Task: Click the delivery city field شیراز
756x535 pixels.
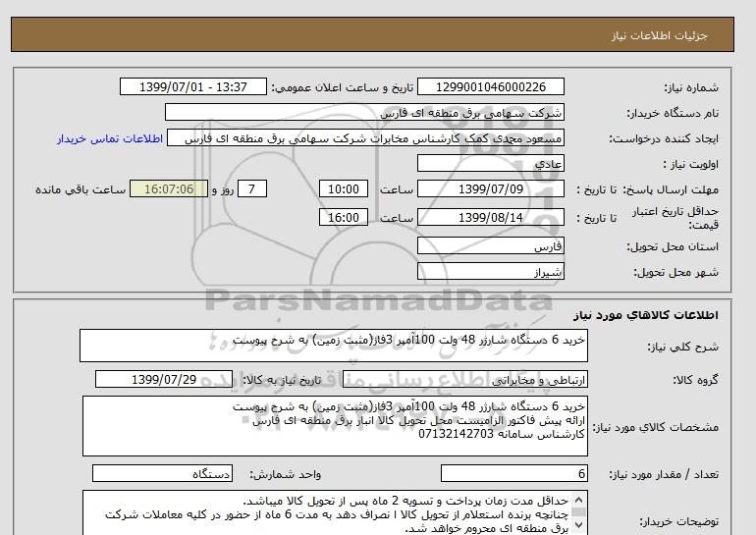Action: [490, 271]
